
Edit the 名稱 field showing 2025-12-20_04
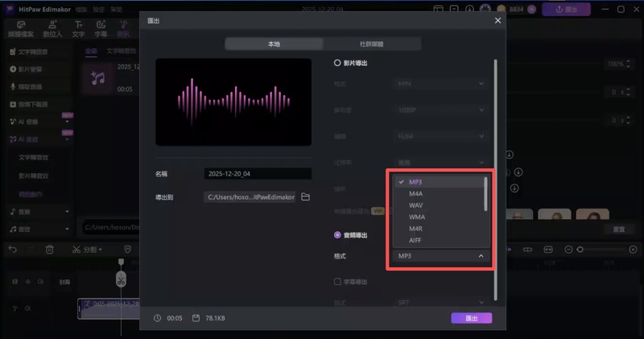258,174
